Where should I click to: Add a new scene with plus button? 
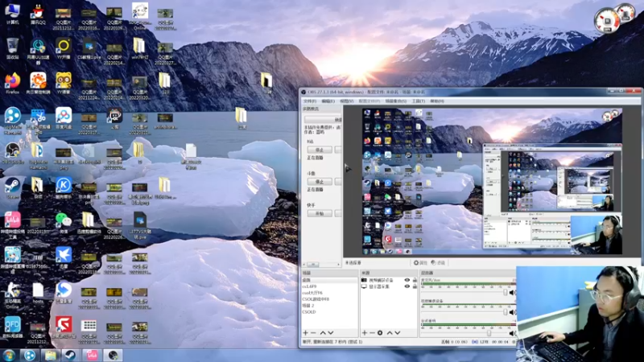coord(306,333)
